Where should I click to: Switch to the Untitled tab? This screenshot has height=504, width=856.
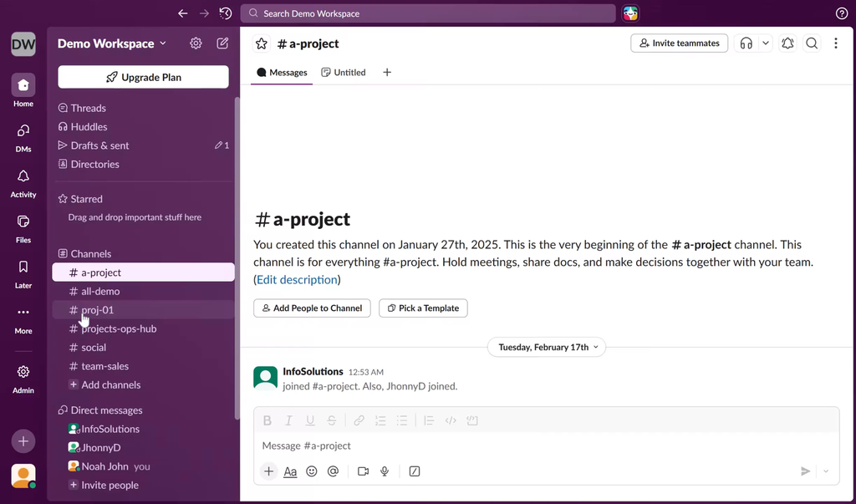click(344, 73)
